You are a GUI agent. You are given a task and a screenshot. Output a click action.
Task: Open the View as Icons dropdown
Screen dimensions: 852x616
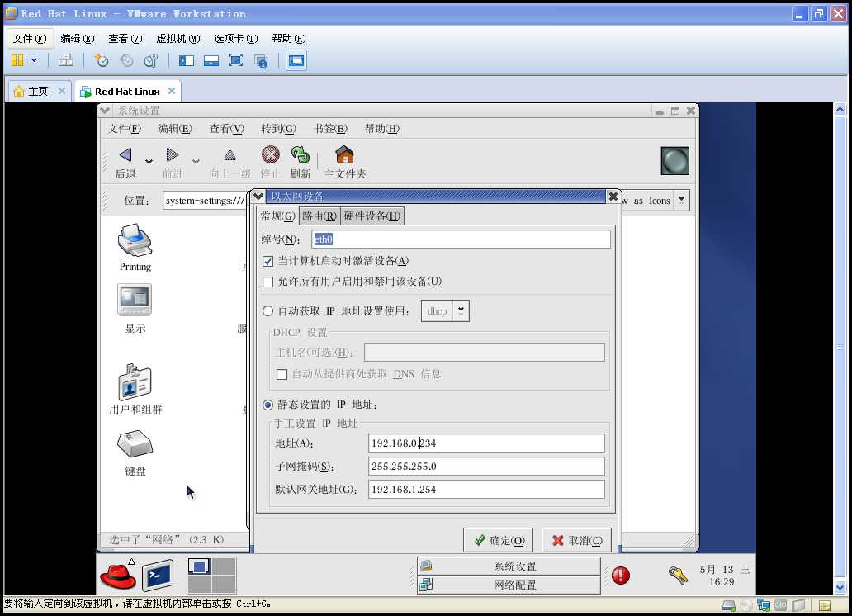point(681,200)
